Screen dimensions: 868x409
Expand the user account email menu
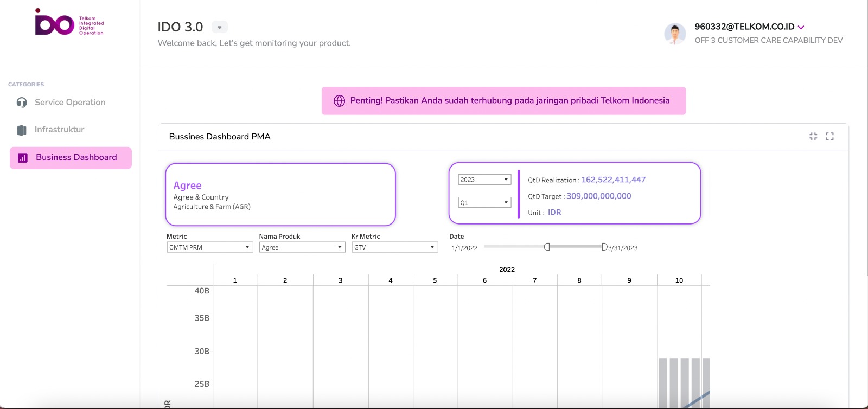[801, 27]
